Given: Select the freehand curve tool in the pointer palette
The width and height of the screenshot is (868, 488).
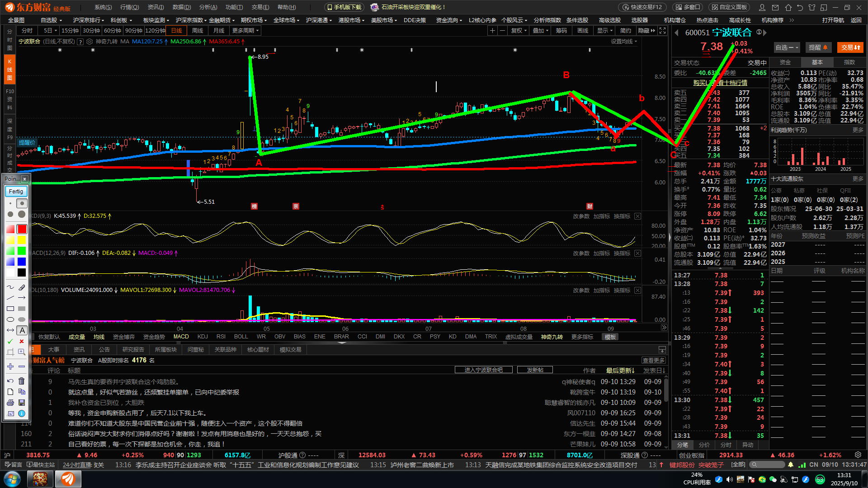Looking at the screenshot, I should tap(10, 287).
